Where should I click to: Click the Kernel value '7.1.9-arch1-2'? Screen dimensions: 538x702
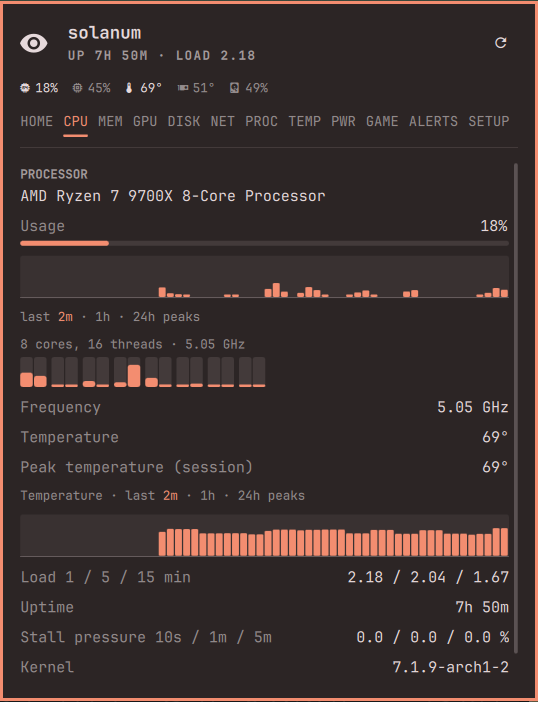pyautogui.click(x=451, y=667)
